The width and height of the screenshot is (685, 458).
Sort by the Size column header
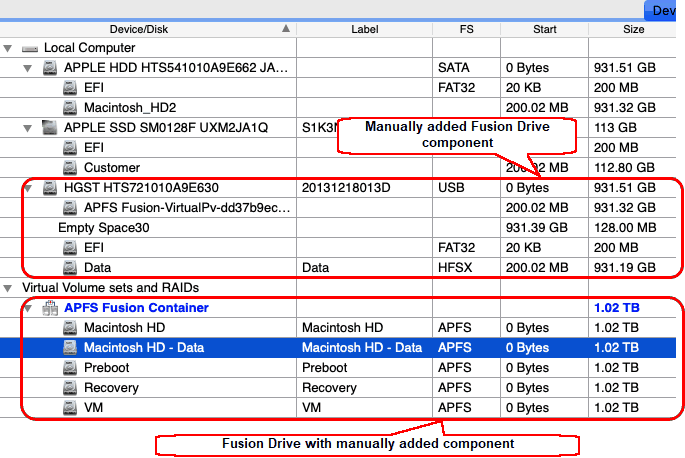pos(633,29)
